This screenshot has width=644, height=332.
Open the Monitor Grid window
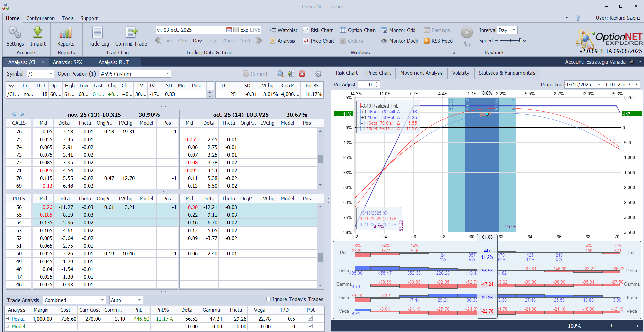coord(398,30)
